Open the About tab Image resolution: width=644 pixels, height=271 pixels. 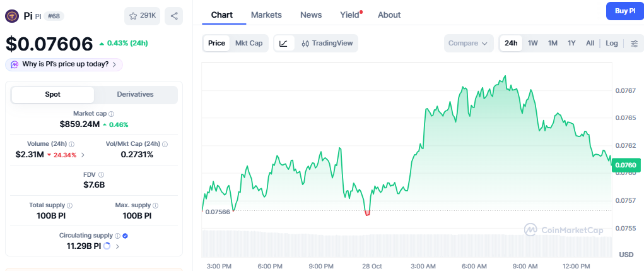389,15
